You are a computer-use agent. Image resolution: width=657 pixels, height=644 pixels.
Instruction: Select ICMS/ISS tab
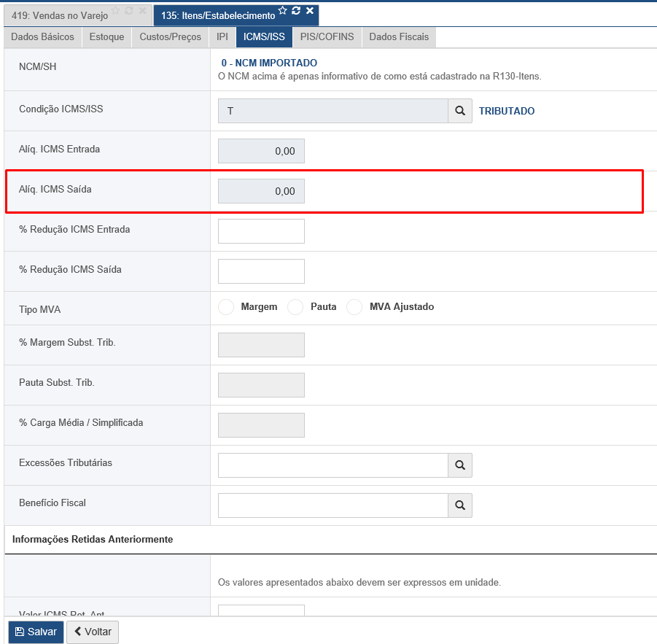pyautogui.click(x=264, y=37)
